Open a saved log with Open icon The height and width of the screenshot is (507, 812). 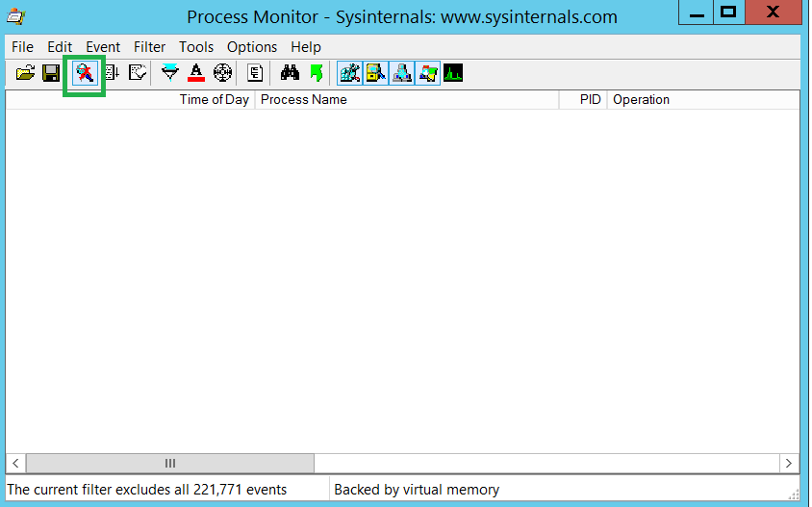(x=25, y=73)
